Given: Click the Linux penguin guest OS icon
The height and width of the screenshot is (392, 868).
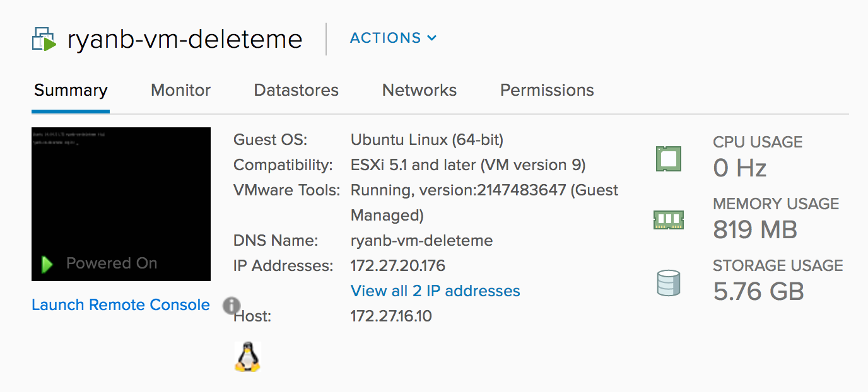Looking at the screenshot, I should click(247, 357).
